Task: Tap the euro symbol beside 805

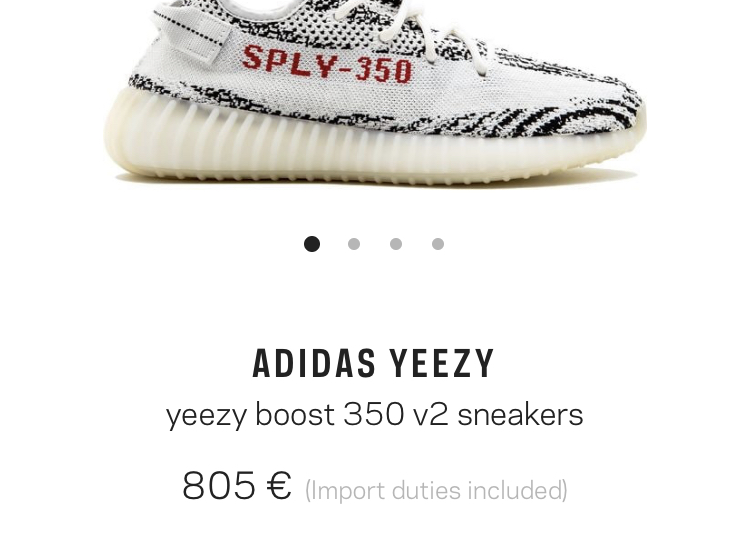Action: pos(278,486)
